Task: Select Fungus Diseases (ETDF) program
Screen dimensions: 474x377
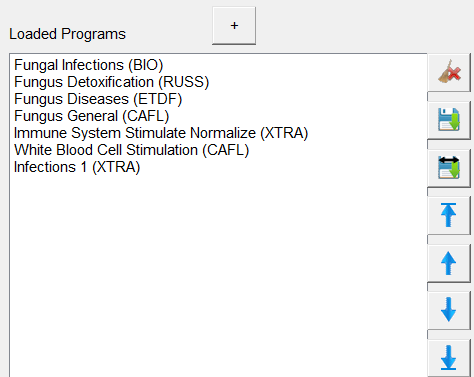Action: [98, 99]
